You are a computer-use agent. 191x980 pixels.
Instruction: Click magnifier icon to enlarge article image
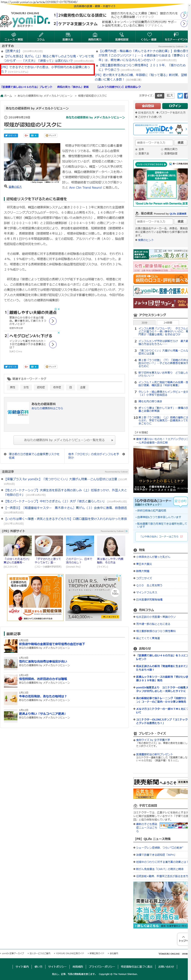pos(6,186)
